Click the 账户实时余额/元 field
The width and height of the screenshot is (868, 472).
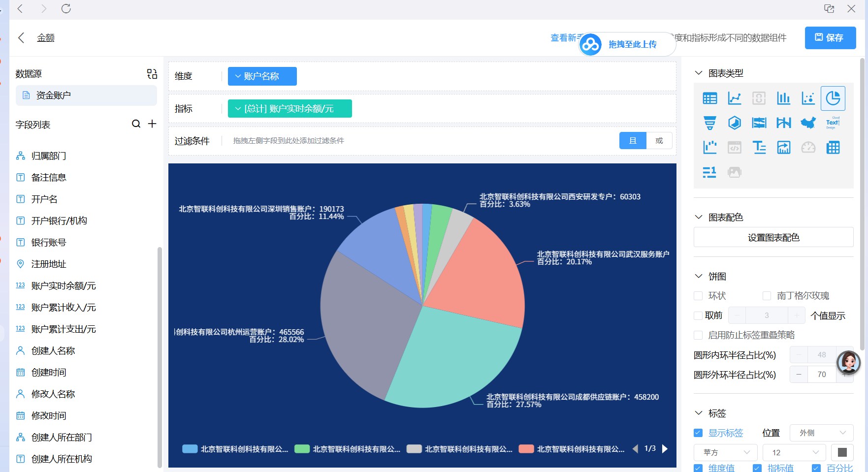[x=63, y=286]
